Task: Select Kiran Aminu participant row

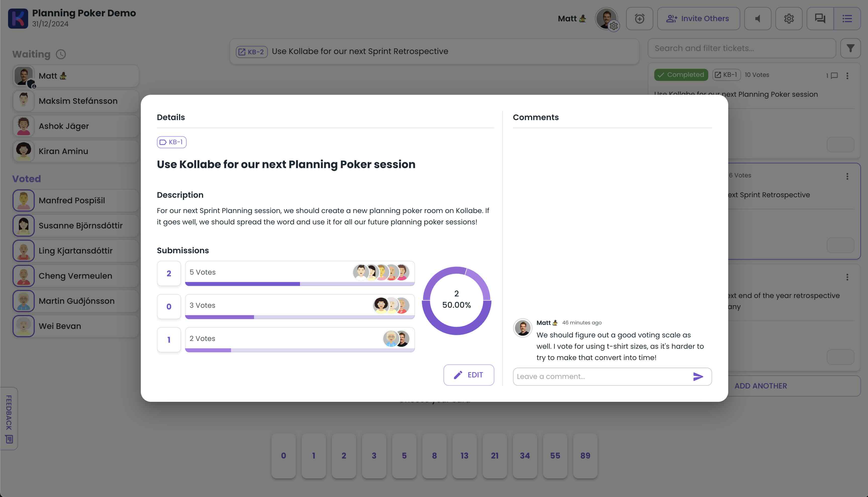Action: (x=76, y=151)
